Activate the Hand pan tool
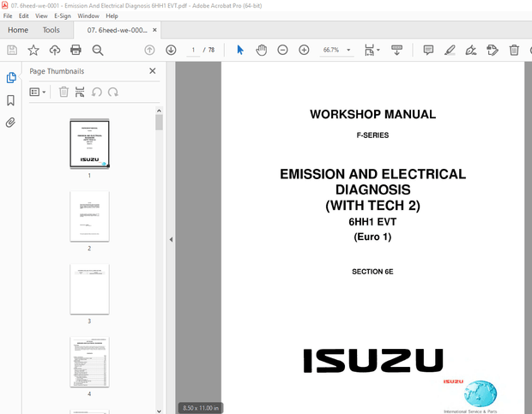This screenshot has width=532, height=414. point(261,50)
